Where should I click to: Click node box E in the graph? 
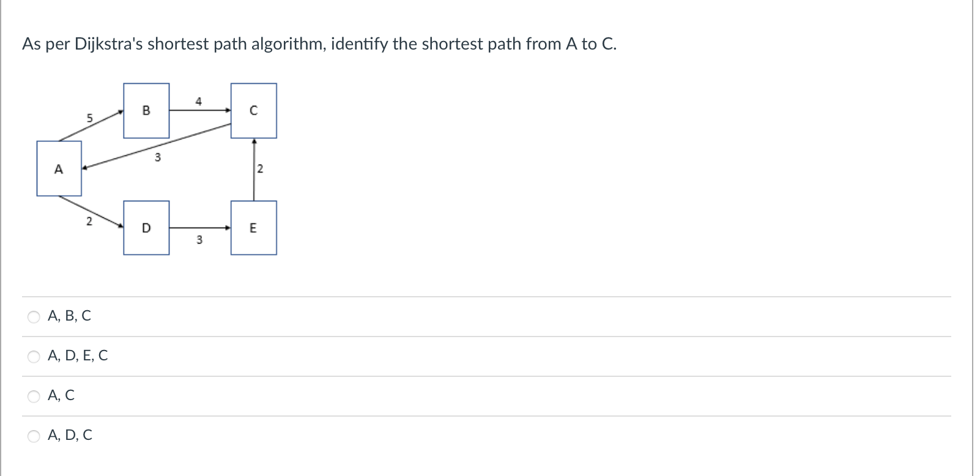pyautogui.click(x=254, y=228)
